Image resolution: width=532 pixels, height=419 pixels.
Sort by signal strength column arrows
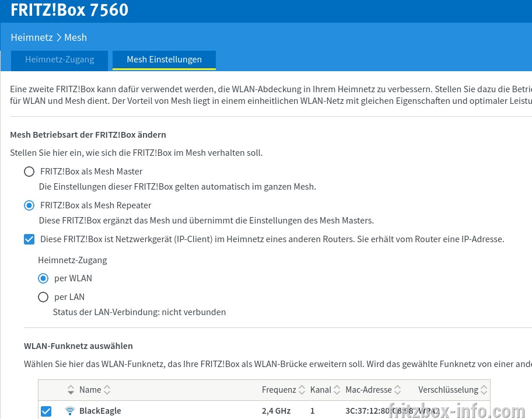click(71, 390)
